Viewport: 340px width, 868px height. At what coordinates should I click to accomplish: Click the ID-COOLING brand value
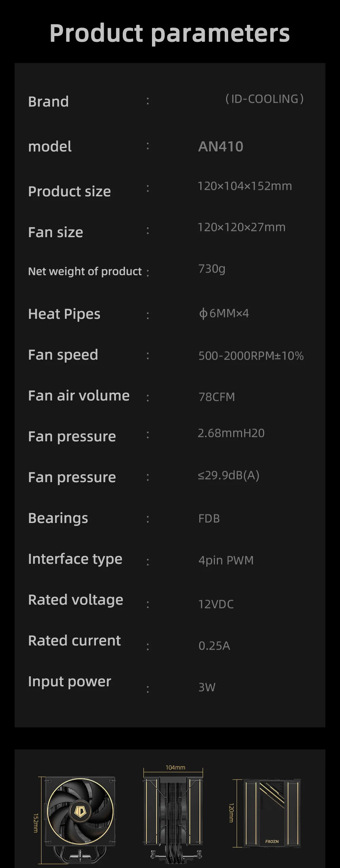265,99
